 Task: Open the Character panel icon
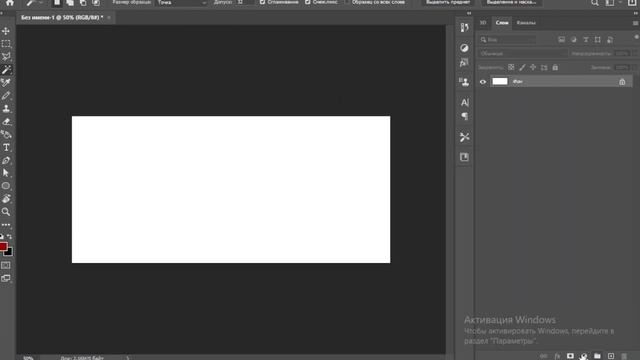click(464, 102)
